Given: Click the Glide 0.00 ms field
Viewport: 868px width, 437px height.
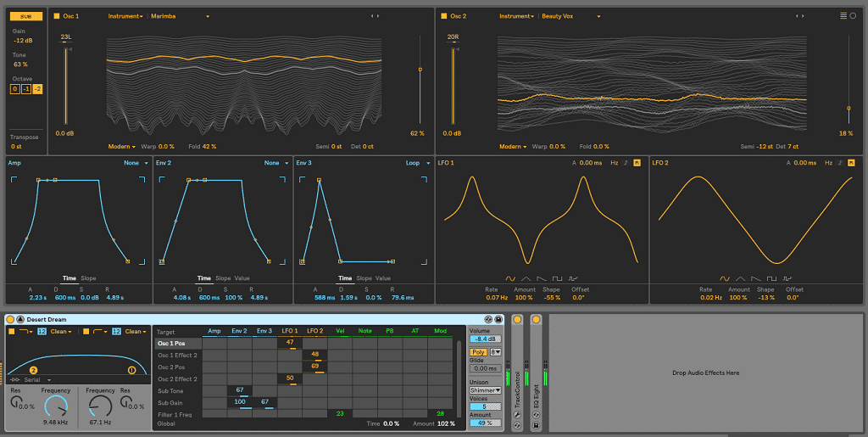Looking at the screenshot, I should point(486,368).
